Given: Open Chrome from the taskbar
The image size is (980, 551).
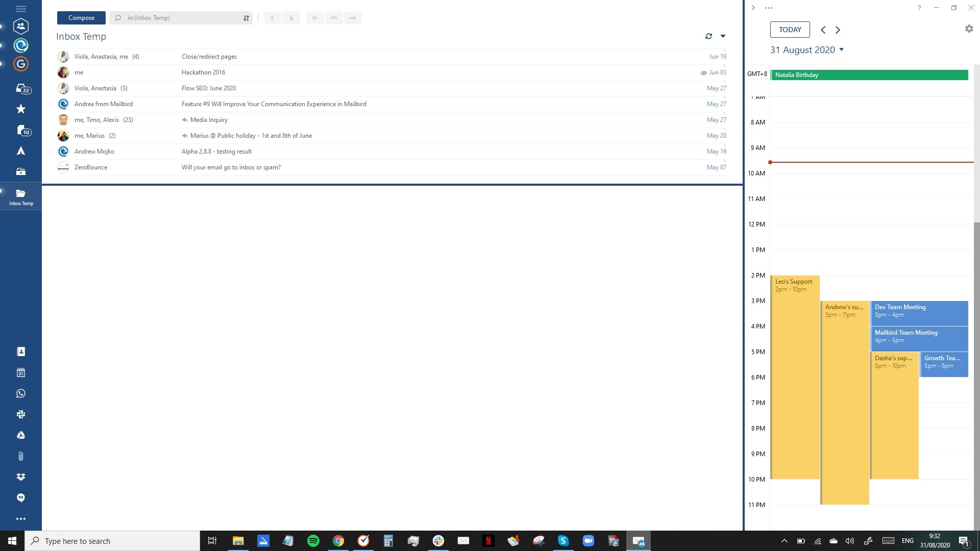Looking at the screenshot, I should (x=338, y=541).
